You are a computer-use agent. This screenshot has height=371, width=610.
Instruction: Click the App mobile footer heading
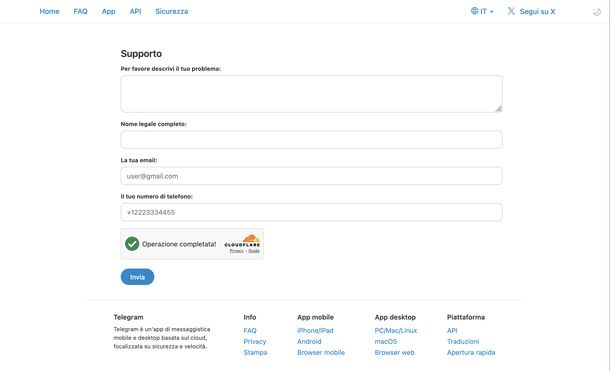click(316, 317)
